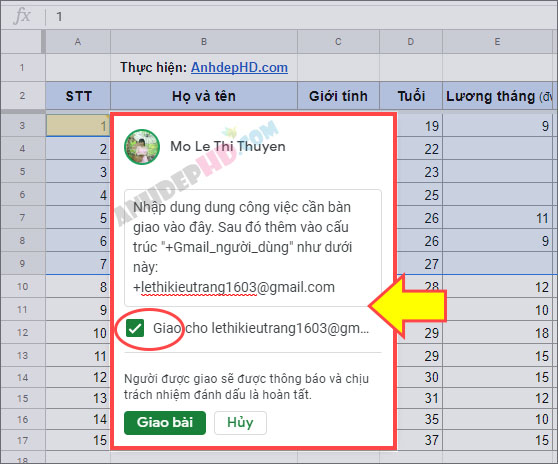This screenshot has height=464, width=558.
Task: Select row 10 header
Action: (x=23, y=286)
